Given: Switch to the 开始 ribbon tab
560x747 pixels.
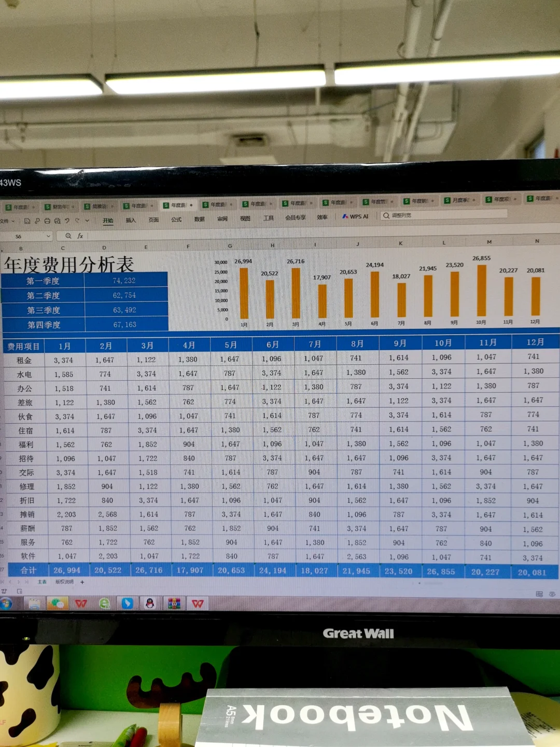Looking at the screenshot, I should (108, 220).
